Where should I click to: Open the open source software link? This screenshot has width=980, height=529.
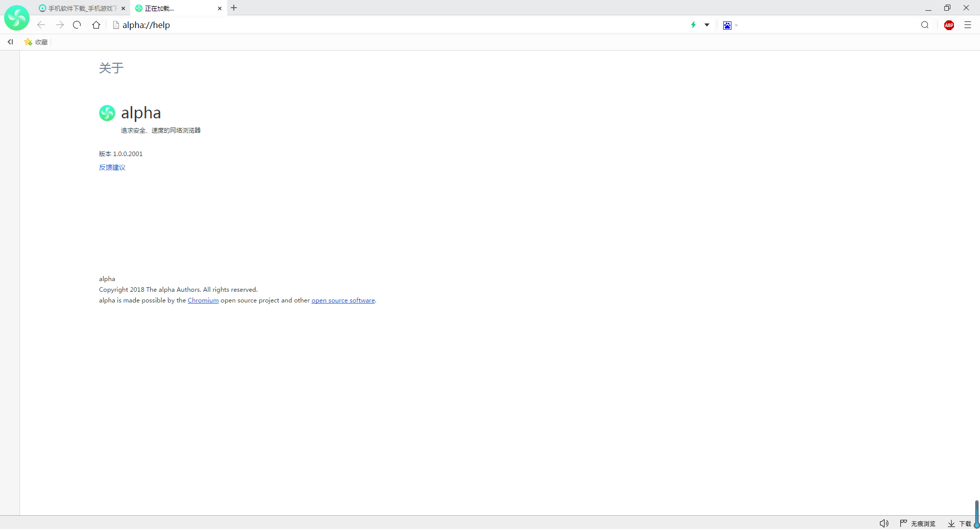pyautogui.click(x=343, y=300)
